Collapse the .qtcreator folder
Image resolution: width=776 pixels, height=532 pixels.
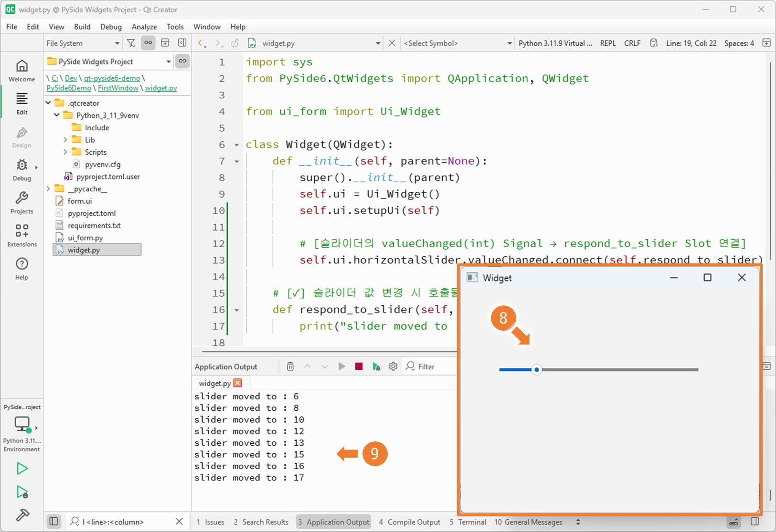coord(49,103)
